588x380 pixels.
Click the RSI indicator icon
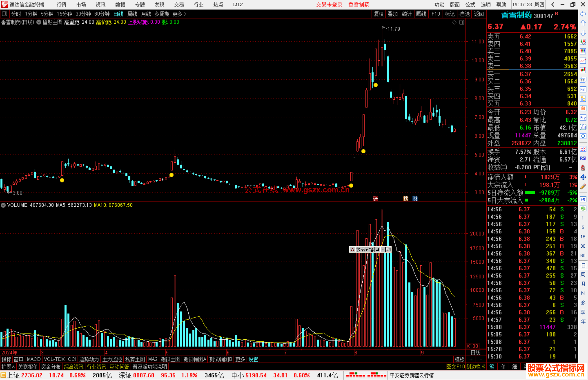pyautogui.click(x=583, y=158)
